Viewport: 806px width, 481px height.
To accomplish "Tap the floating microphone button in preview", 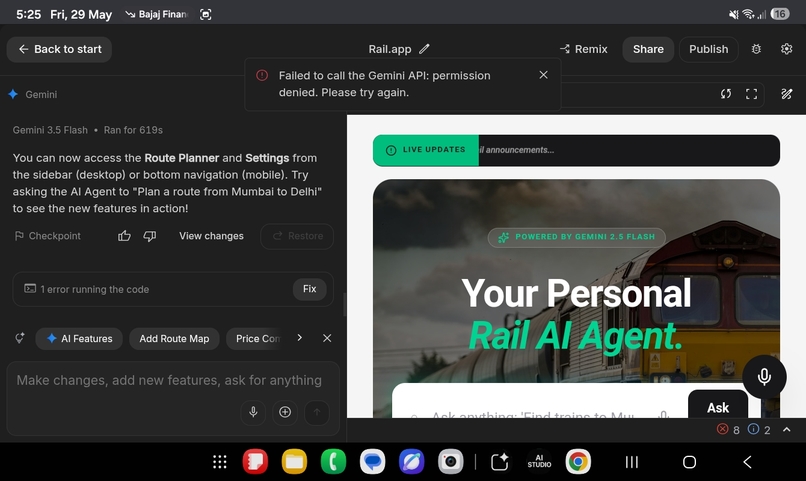I will pyautogui.click(x=764, y=377).
